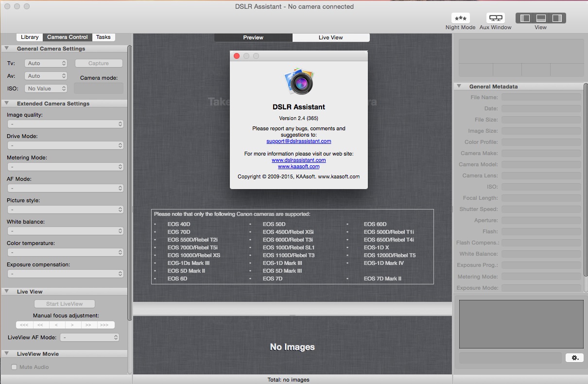Open www.dslrassistant.com link
588x384 pixels.
[299, 160]
